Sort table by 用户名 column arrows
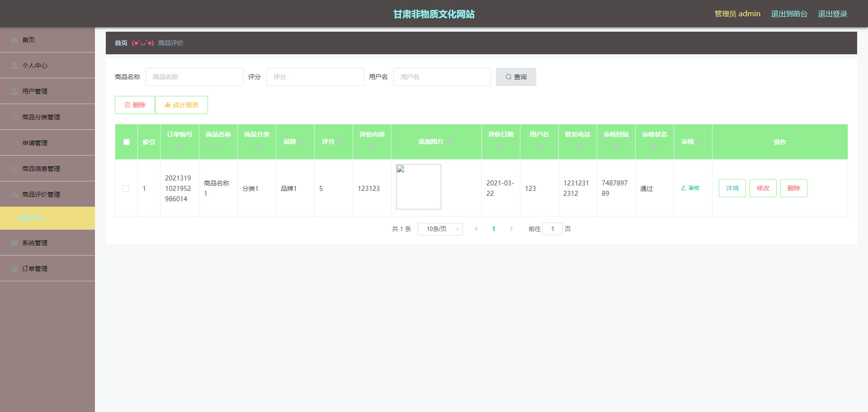Viewport: 868px width, 412px height. [539, 147]
